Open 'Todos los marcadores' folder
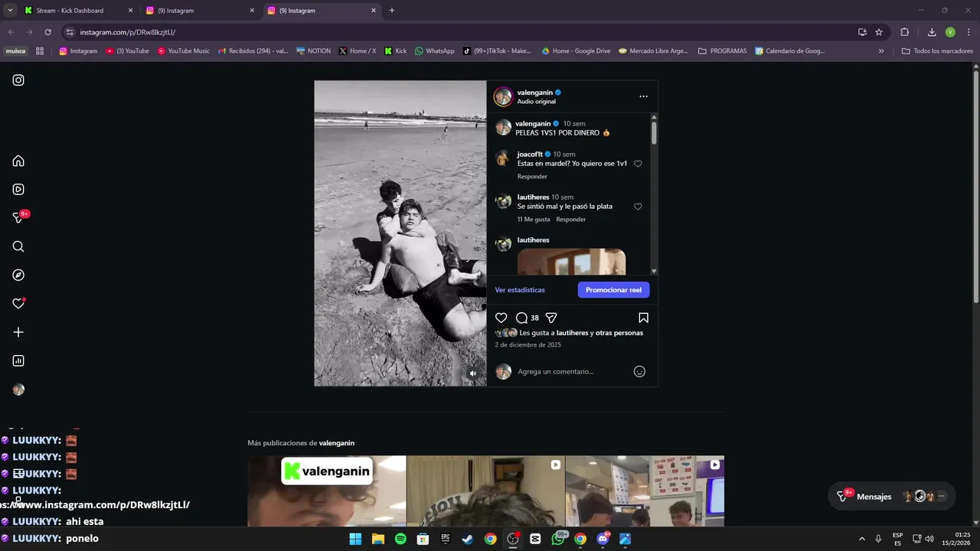 coord(937,51)
